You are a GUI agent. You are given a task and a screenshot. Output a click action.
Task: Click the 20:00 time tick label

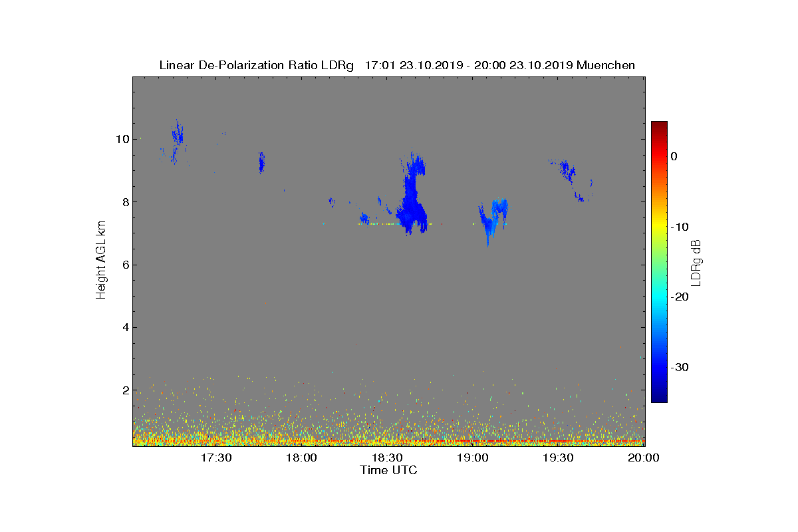[x=644, y=458]
